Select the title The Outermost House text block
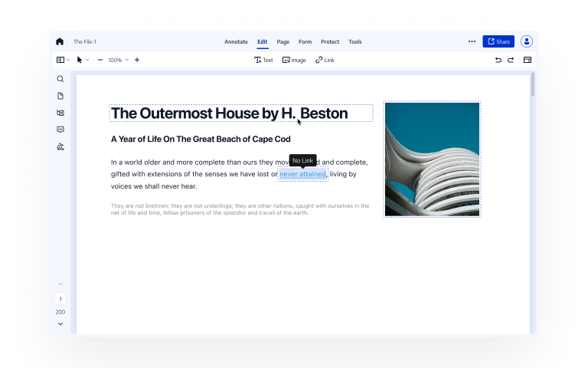The height and width of the screenshot is (368, 588). 241,113
